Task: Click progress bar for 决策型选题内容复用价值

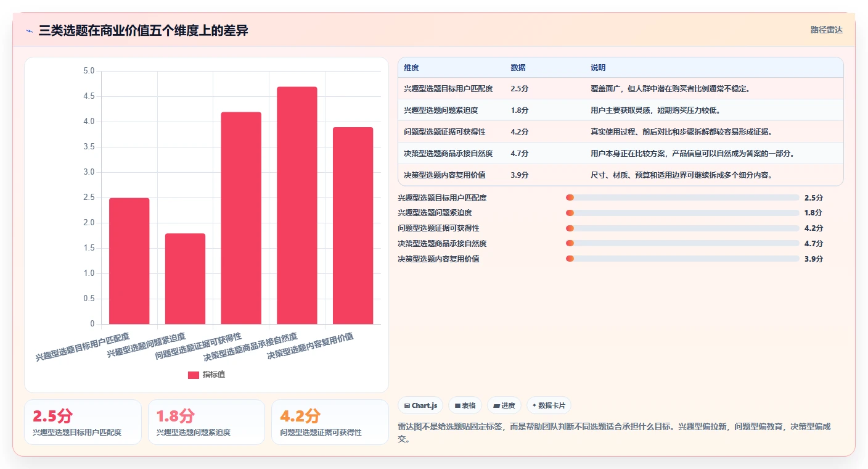Action: tap(682, 259)
